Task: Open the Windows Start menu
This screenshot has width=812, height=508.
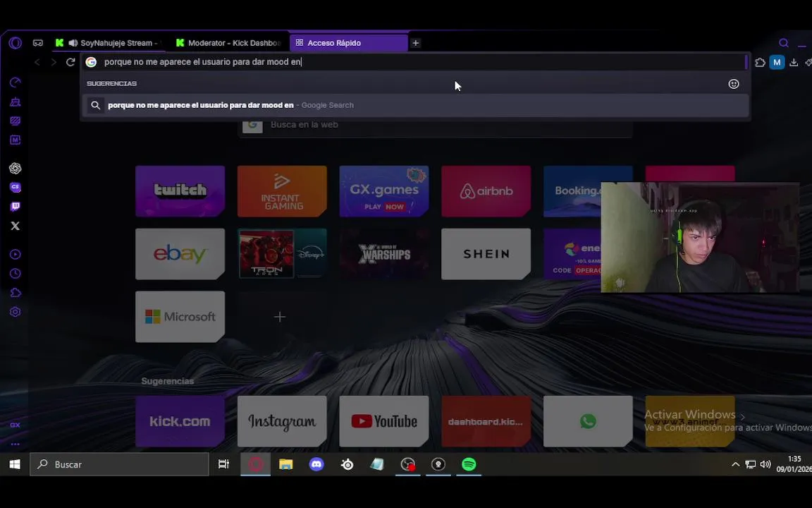Action: click(x=15, y=464)
